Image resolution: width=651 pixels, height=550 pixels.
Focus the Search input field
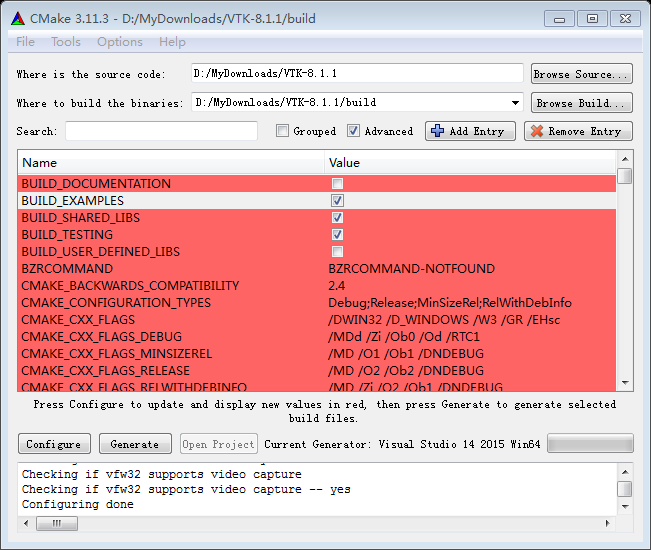(x=162, y=131)
